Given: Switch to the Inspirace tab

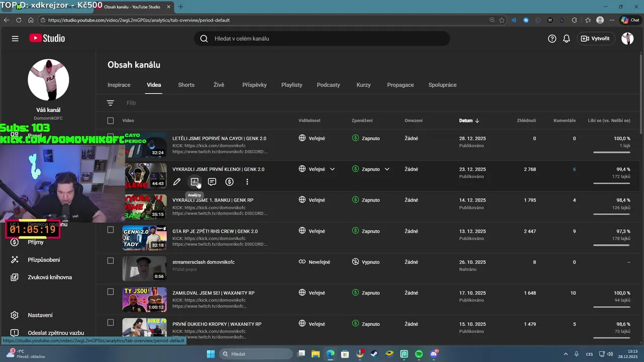Looking at the screenshot, I should pyautogui.click(x=119, y=85).
